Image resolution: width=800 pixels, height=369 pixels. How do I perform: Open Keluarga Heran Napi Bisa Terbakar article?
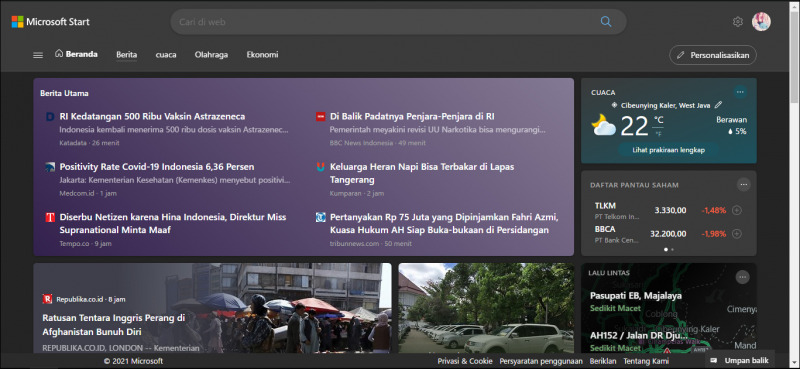(x=422, y=173)
